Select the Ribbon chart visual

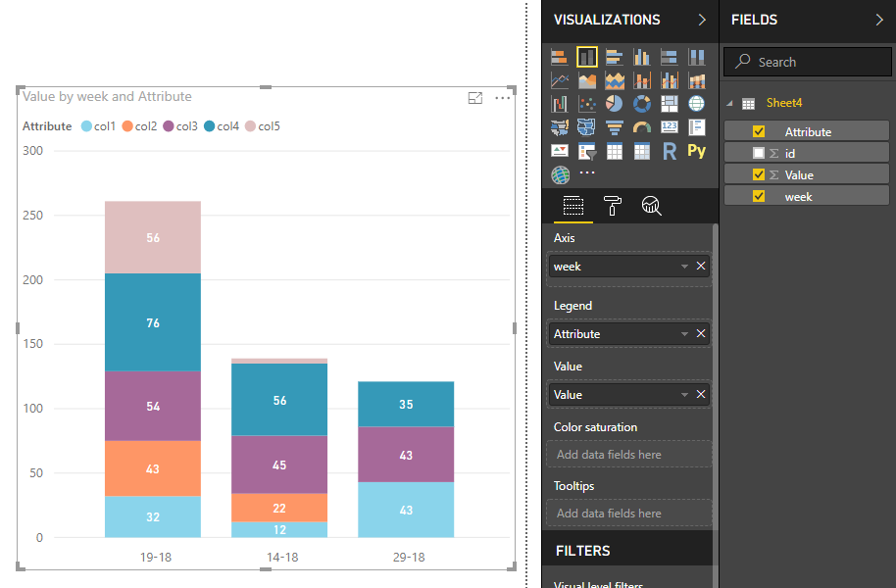pos(697,80)
